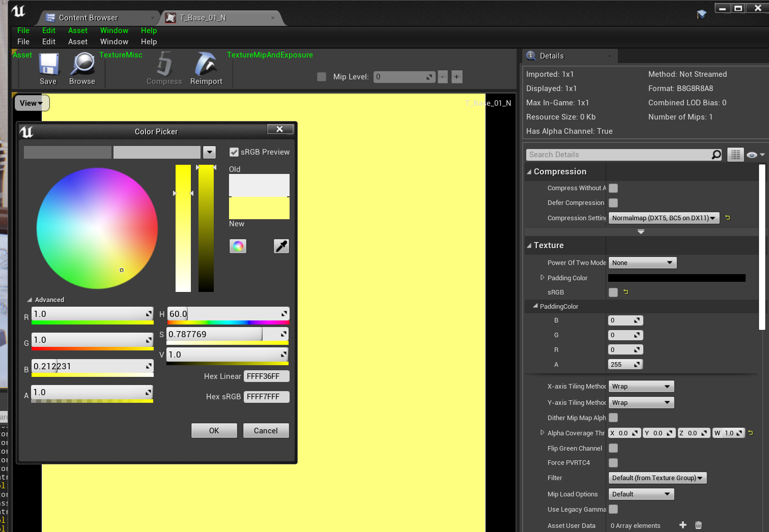Open the Power Of Two Mode dropdown
The image size is (769, 532).
tap(642, 263)
